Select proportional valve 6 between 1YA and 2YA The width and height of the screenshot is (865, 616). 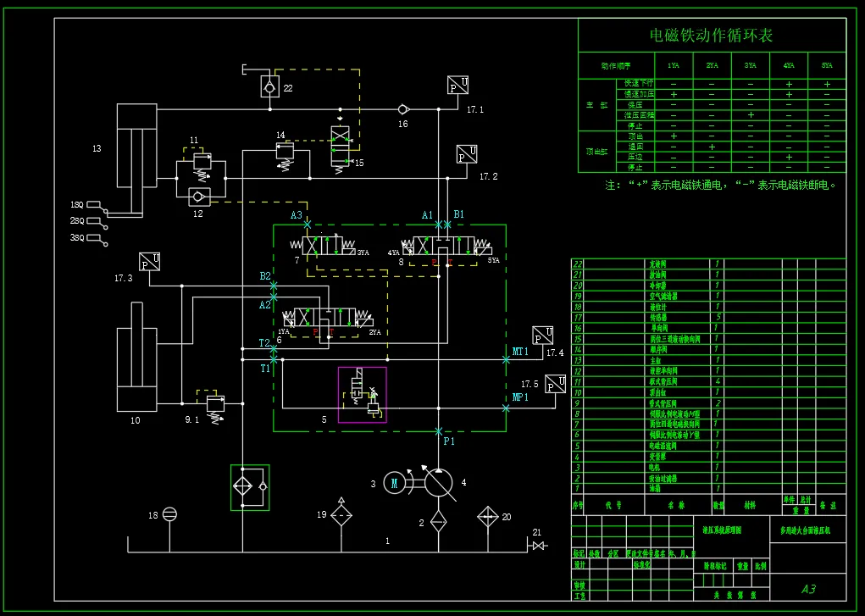(328, 318)
